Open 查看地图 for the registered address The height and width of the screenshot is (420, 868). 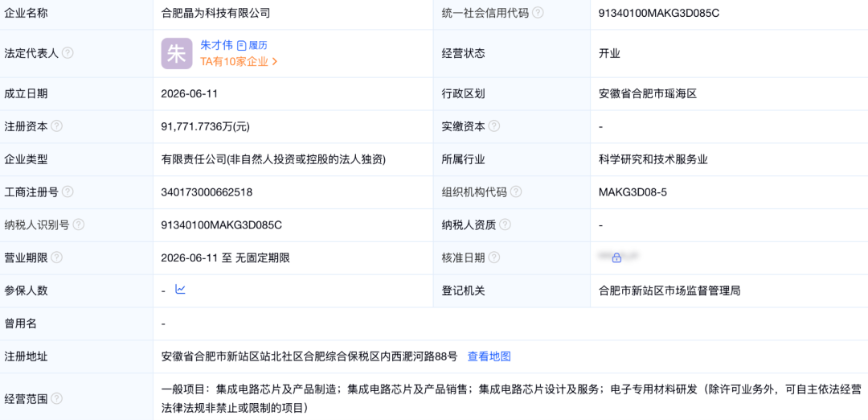pyautogui.click(x=489, y=356)
